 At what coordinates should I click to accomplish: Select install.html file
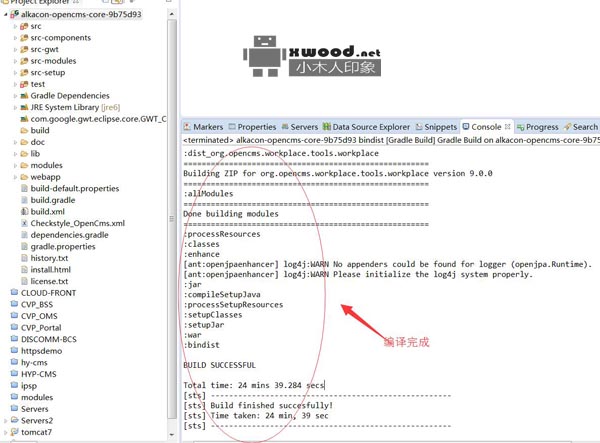[51, 270]
